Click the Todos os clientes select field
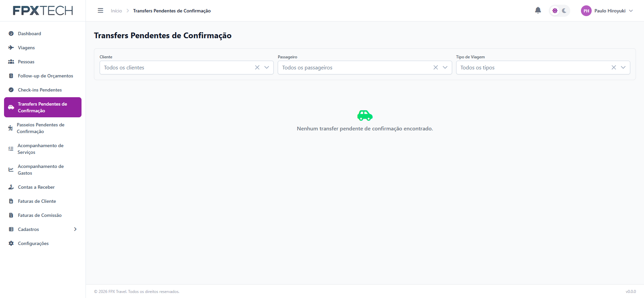The width and height of the screenshot is (644, 298). (186, 67)
